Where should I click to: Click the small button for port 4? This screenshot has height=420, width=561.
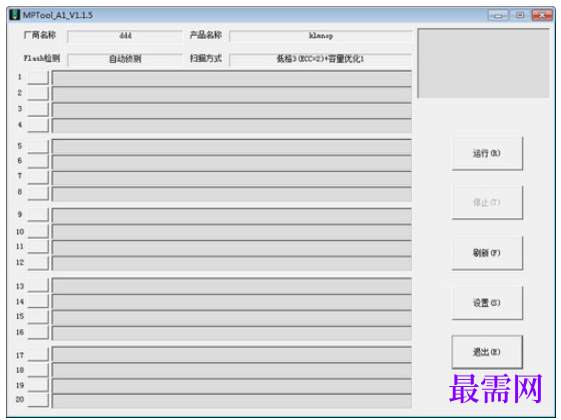pyautogui.click(x=38, y=125)
